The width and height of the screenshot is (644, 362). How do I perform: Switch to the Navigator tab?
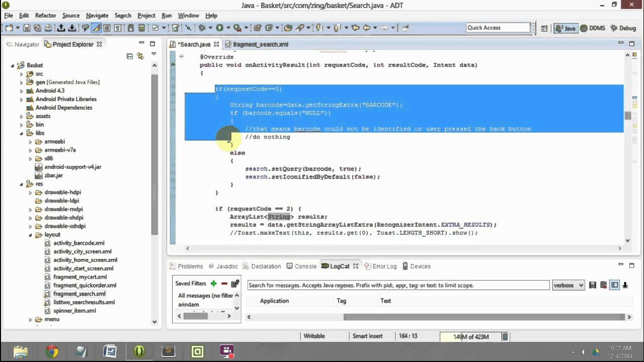point(23,44)
